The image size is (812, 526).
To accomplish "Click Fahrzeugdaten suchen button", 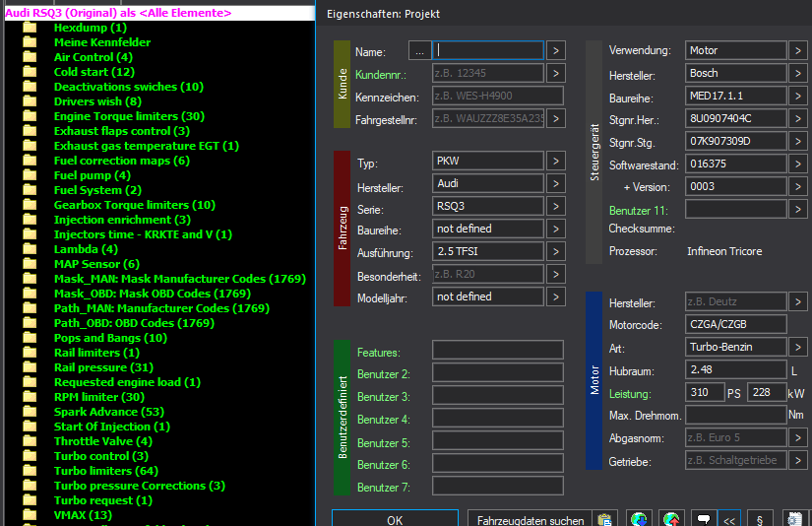I will pyautogui.click(x=531, y=520).
